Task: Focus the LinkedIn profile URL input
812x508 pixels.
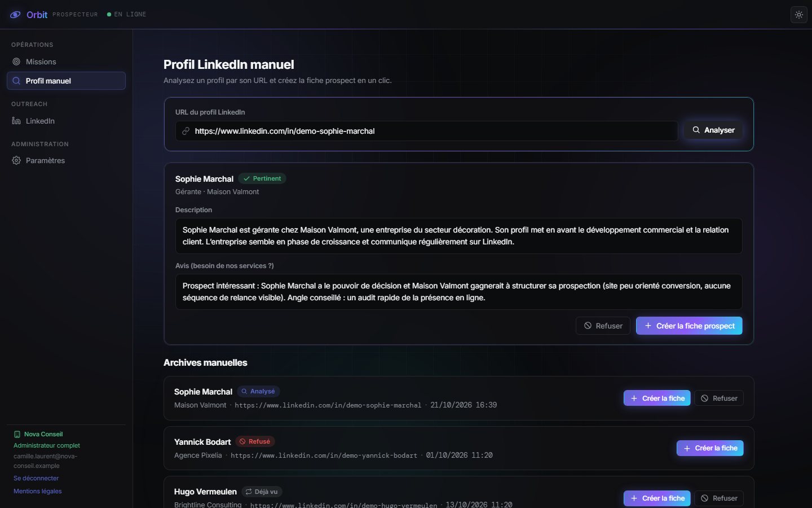Action: click(426, 131)
